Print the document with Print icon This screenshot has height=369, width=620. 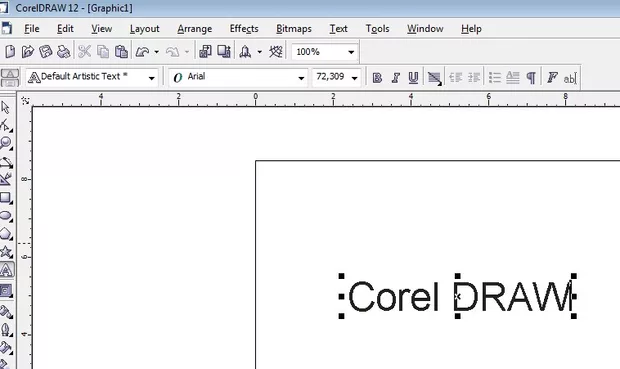pyautogui.click(x=63, y=51)
